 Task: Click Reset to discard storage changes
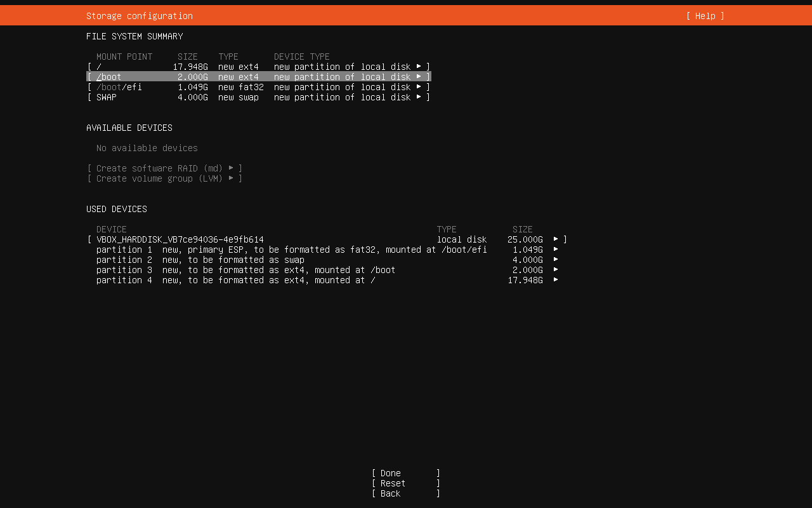(405, 483)
